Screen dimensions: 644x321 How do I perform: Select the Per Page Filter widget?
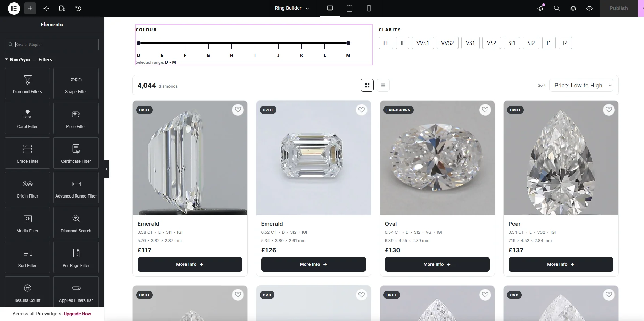point(76,257)
